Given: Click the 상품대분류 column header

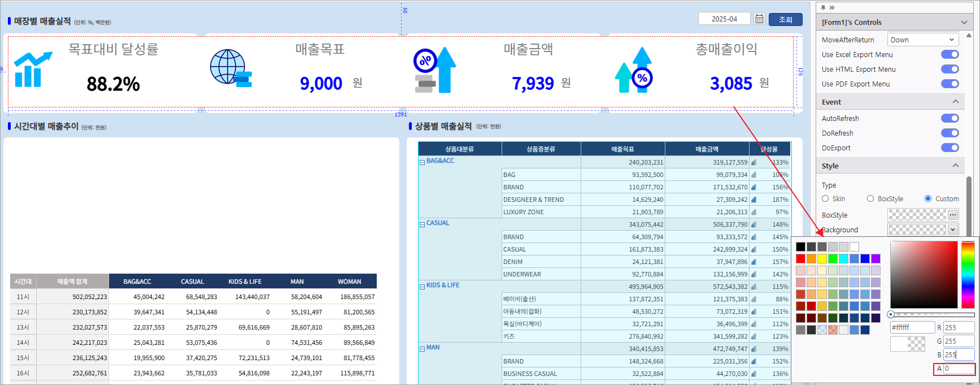Looking at the screenshot, I should pyautogui.click(x=459, y=149).
